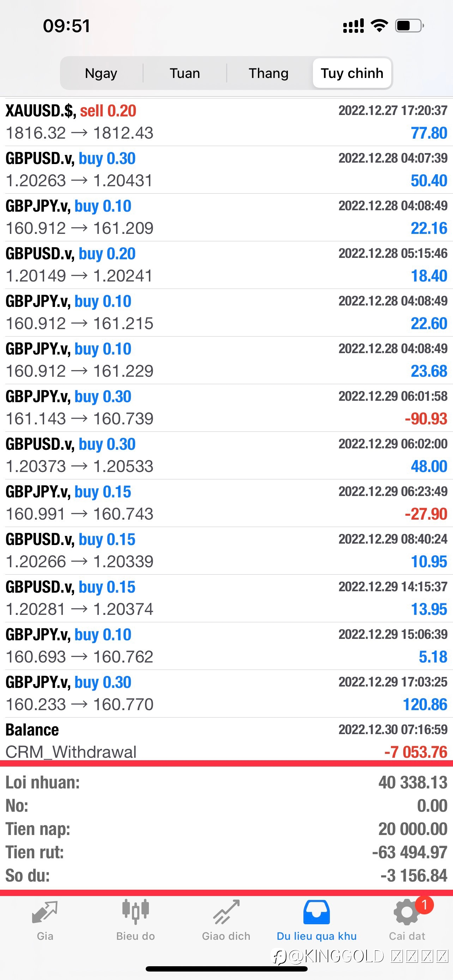Open the XAUUSD.$ sell 0.20 trade
Image resolution: width=453 pixels, height=980 pixels.
pos(226,122)
